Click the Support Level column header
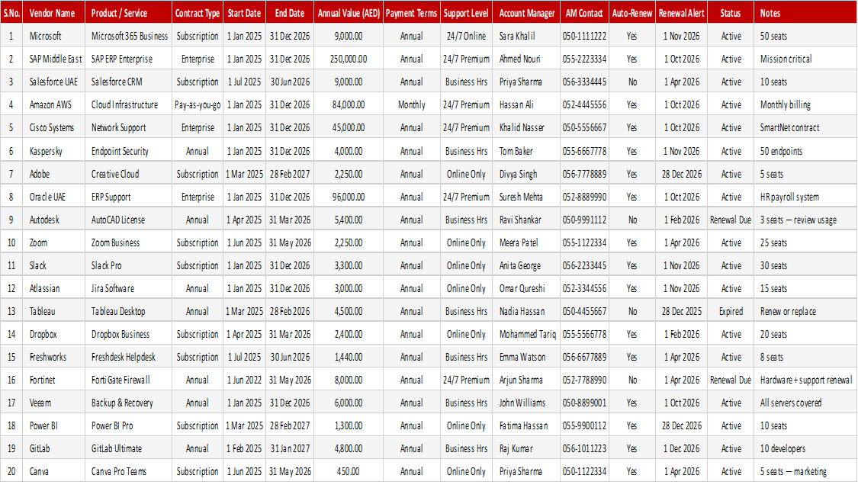858x504 pixels. click(466, 13)
